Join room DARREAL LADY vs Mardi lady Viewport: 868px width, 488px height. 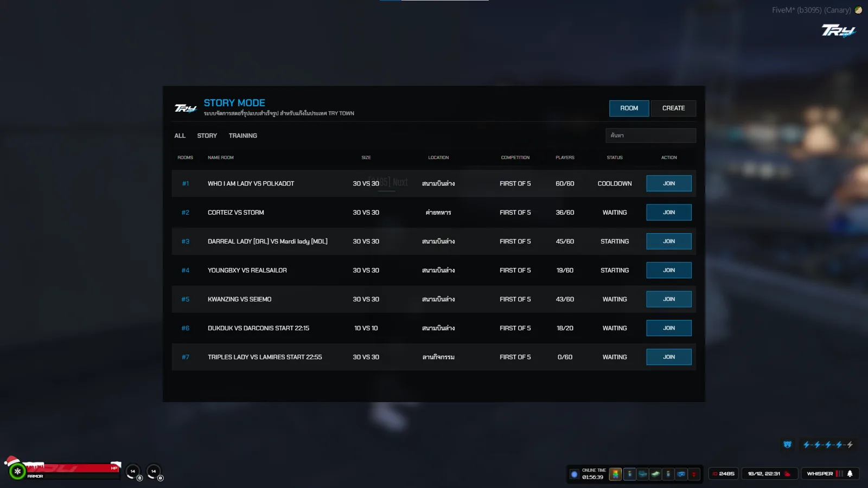[669, 241]
